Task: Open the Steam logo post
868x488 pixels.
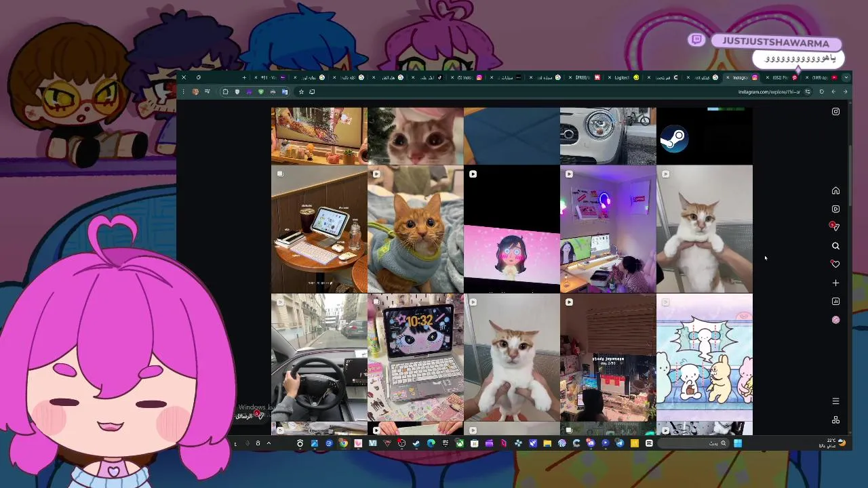Action: pyautogui.click(x=704, y=136)
